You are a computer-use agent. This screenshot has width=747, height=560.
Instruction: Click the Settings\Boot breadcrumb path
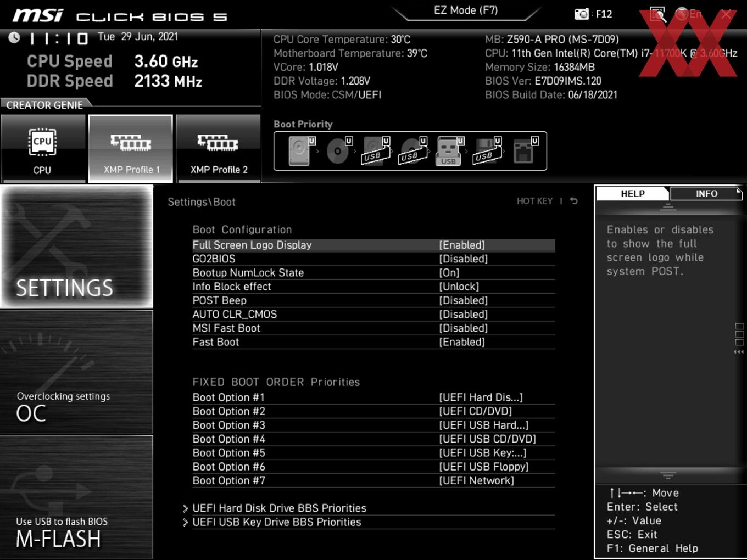pyautogui.click(x=202, y=202)
